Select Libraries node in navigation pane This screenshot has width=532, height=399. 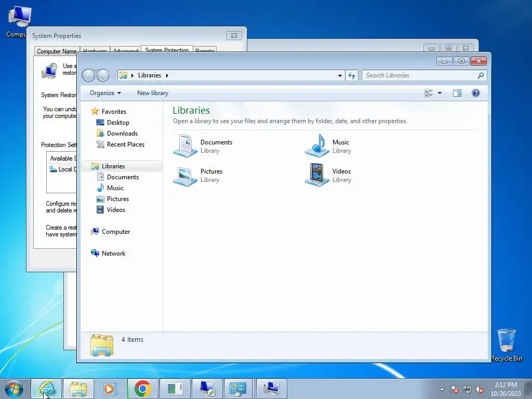(x=108, y=166)
